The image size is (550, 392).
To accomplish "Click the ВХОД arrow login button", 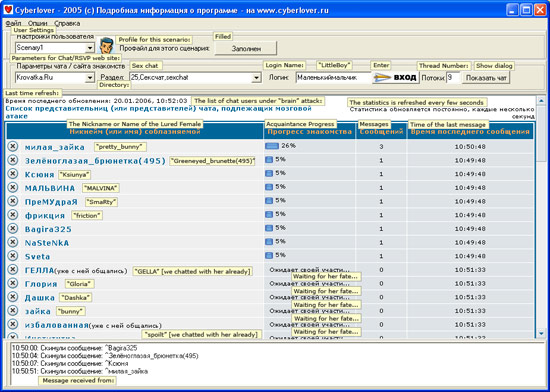I will (x=396, y=77).
